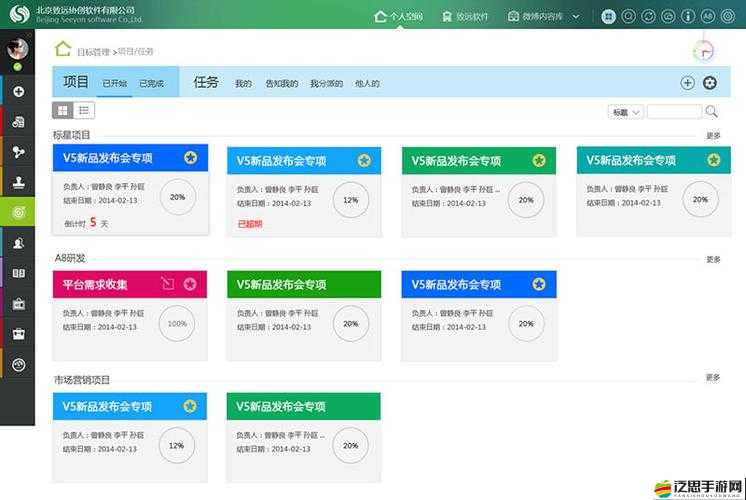The width and height of the screenshot is (746, 500).
Task: Click the gauge icon at sidebar bottom
Action: click(19, 365)
